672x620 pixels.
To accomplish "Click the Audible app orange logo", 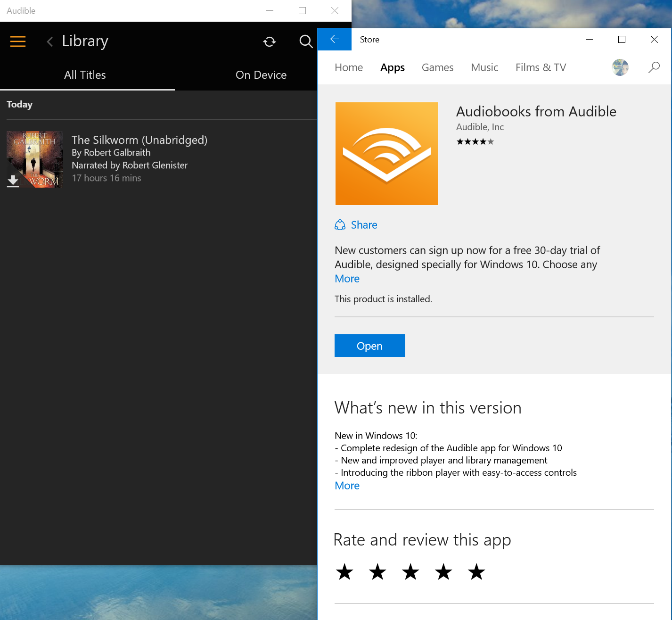I will click(386, 154).
